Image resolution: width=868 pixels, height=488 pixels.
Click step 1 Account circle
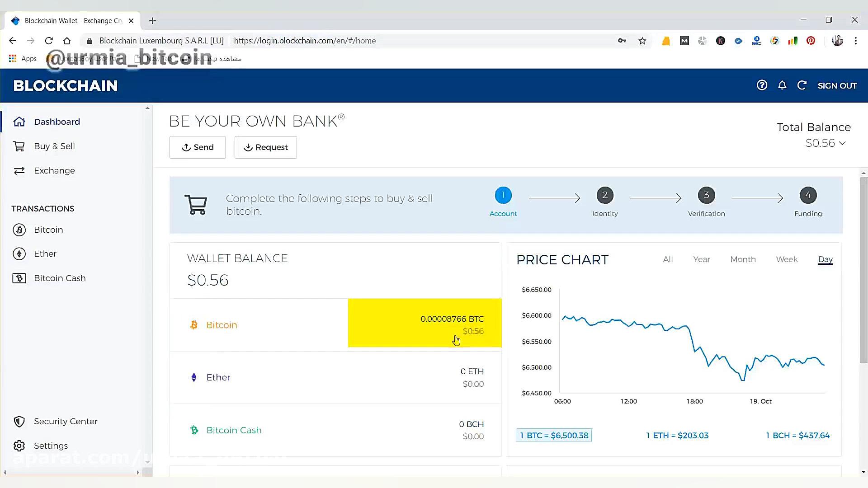(503, 195)
